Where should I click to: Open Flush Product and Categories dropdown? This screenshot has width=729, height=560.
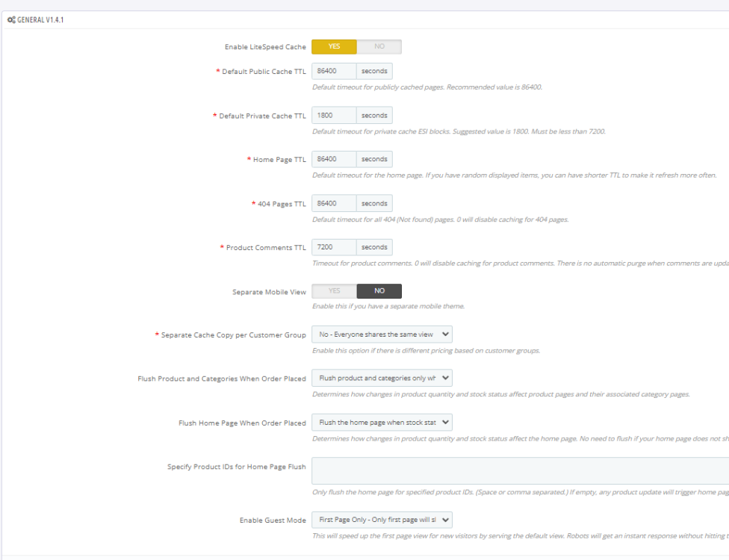(x=382, y=378)
